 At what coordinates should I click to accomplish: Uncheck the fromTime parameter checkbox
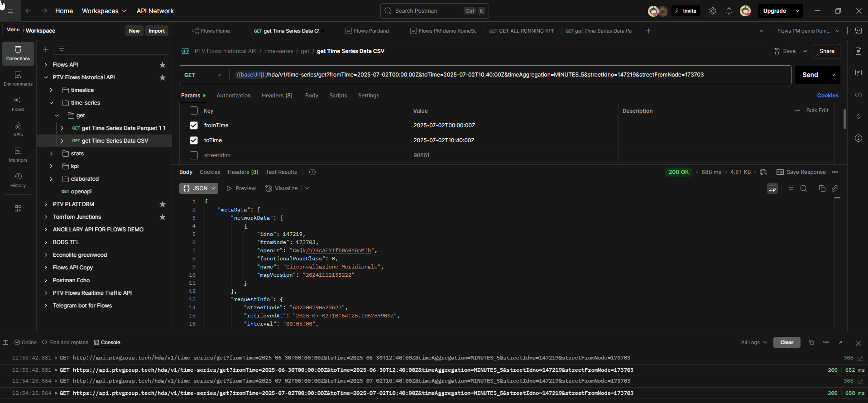pyautogui.click(x=194, y=125)
